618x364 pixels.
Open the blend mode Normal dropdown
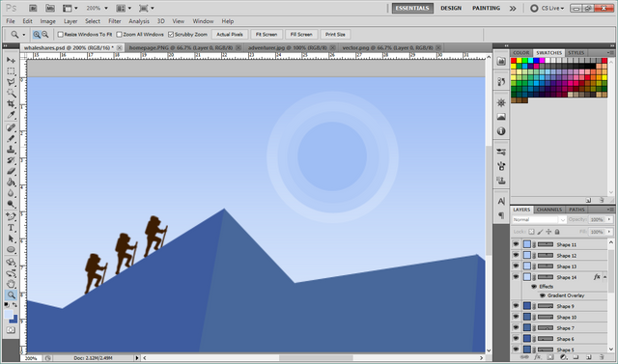[x=539, y=220]
